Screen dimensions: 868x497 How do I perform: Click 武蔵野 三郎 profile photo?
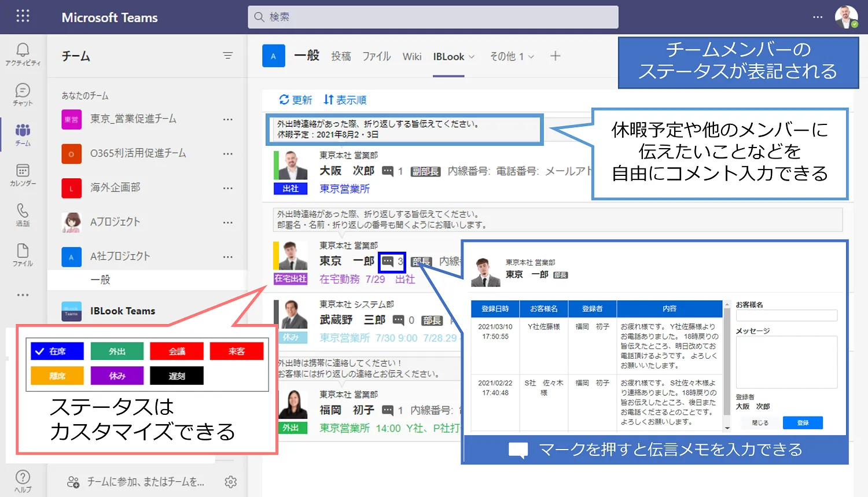click(295, 314)
